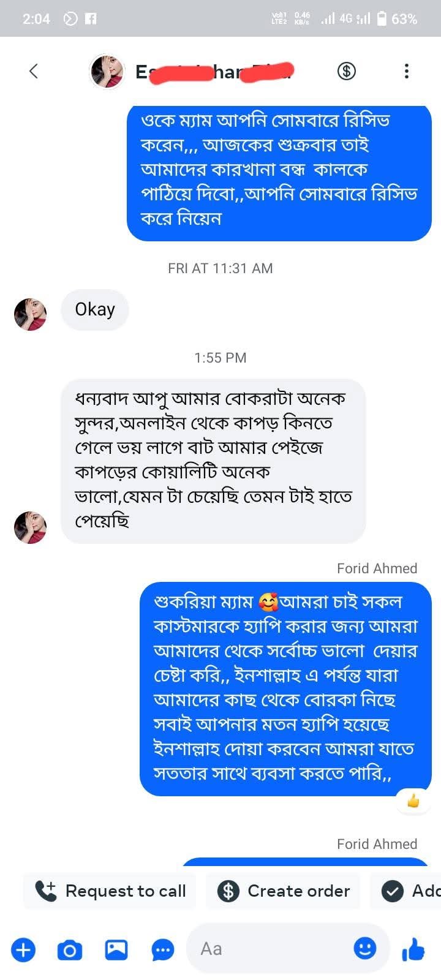This screenshot has height=980, width=441.
Task: Send a thumbs up like
Action: point(413,950)
